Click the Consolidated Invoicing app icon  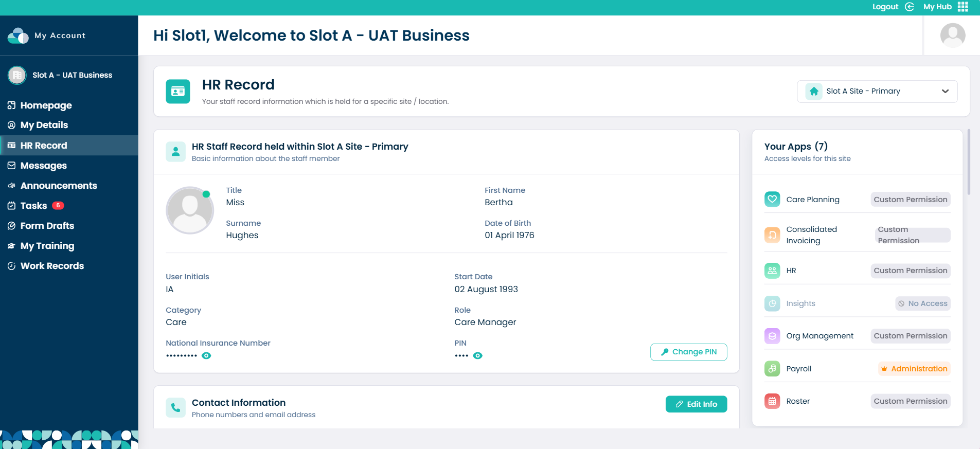tap(772, 235)
